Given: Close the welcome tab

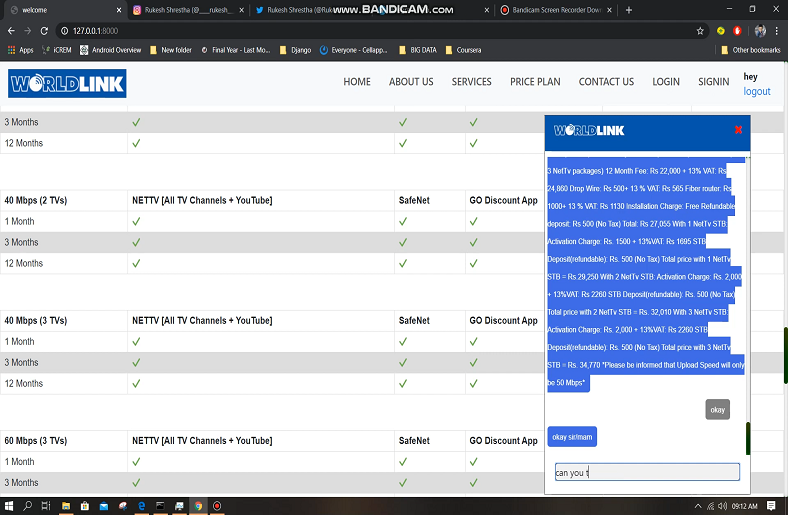Looking at the screenshot, I should point(119,10).
